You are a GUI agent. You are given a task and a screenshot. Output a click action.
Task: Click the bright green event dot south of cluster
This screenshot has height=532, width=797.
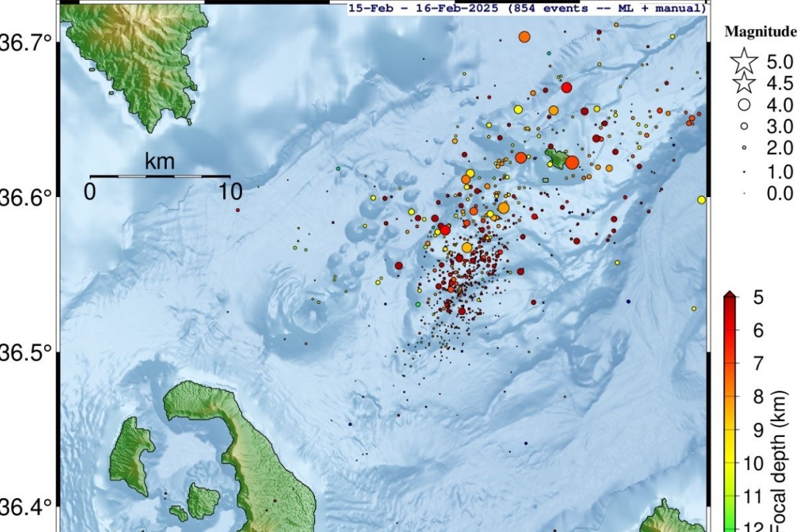click(418, 304)
